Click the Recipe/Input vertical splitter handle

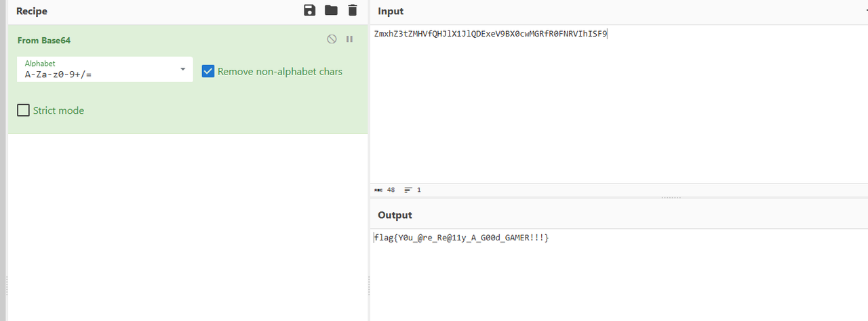pos(370,284)
